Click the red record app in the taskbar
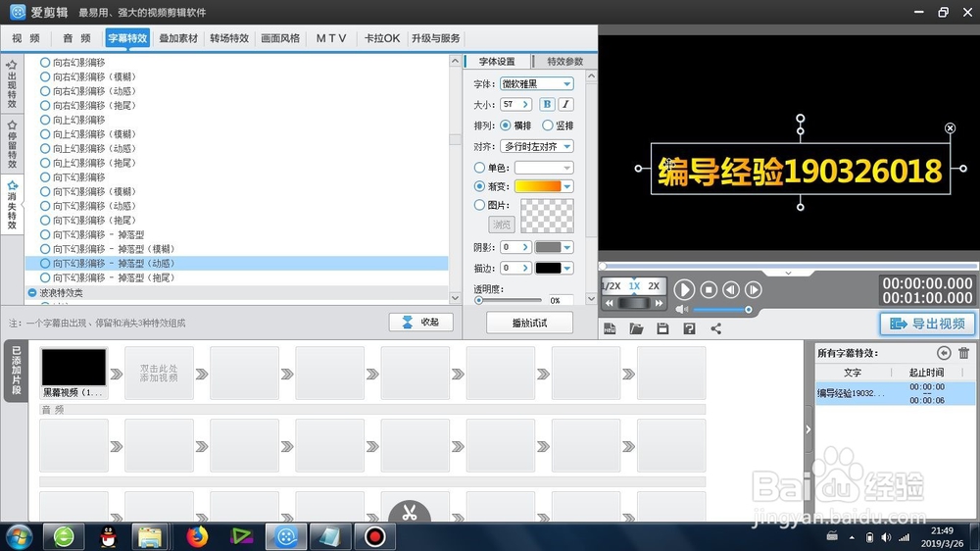The height and width of the screenshot is (551, 980). (x=375, y=537)
